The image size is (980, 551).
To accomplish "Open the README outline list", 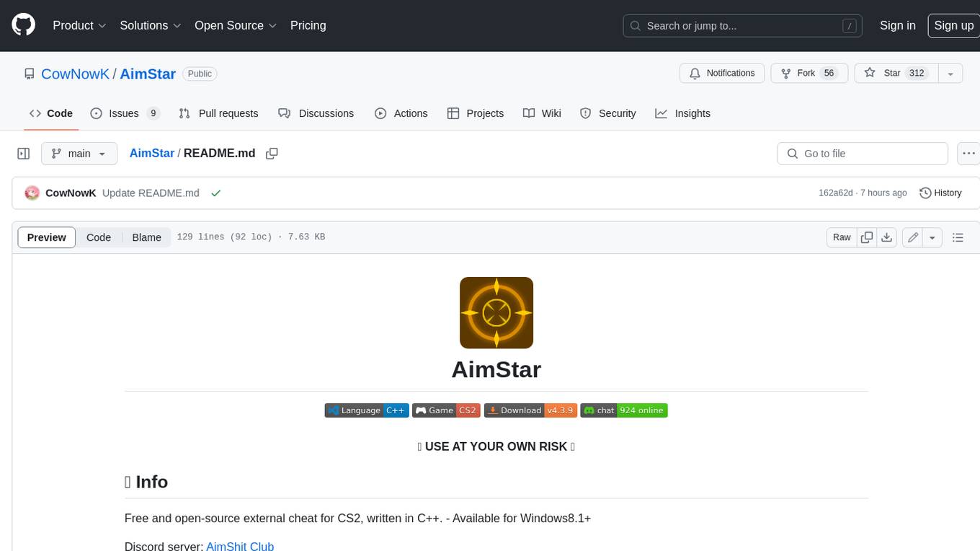I will [x=958, y=237].
